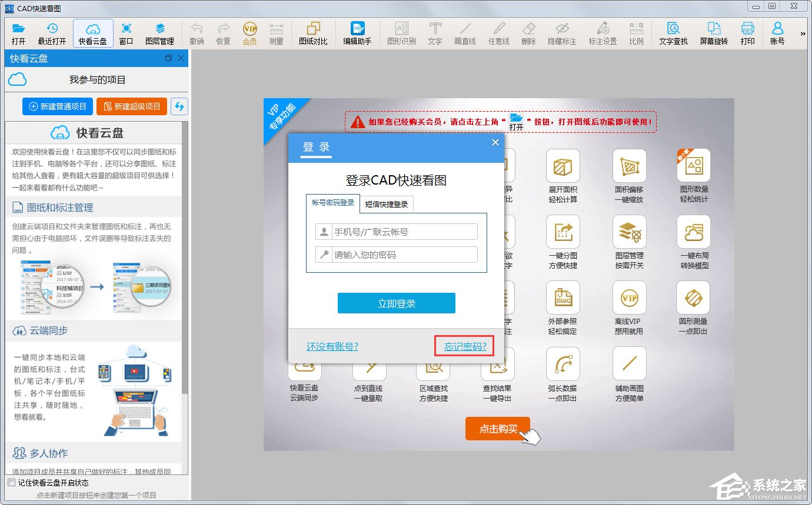The height and width of the screenshot is (505, 812).
Task: Open a drawing with the 打开 toolbar icon
Action: point(18,32)
